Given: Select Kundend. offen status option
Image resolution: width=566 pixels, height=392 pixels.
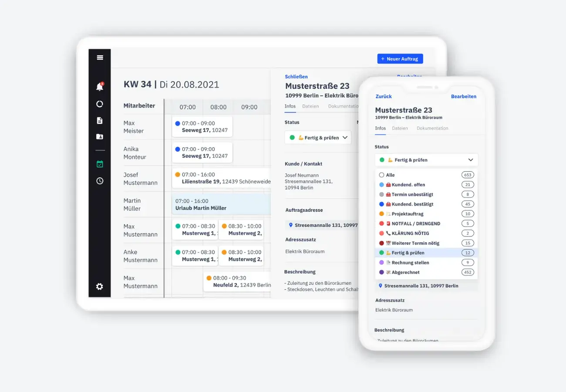Looking at the screenshot, I should pos(427,185).
